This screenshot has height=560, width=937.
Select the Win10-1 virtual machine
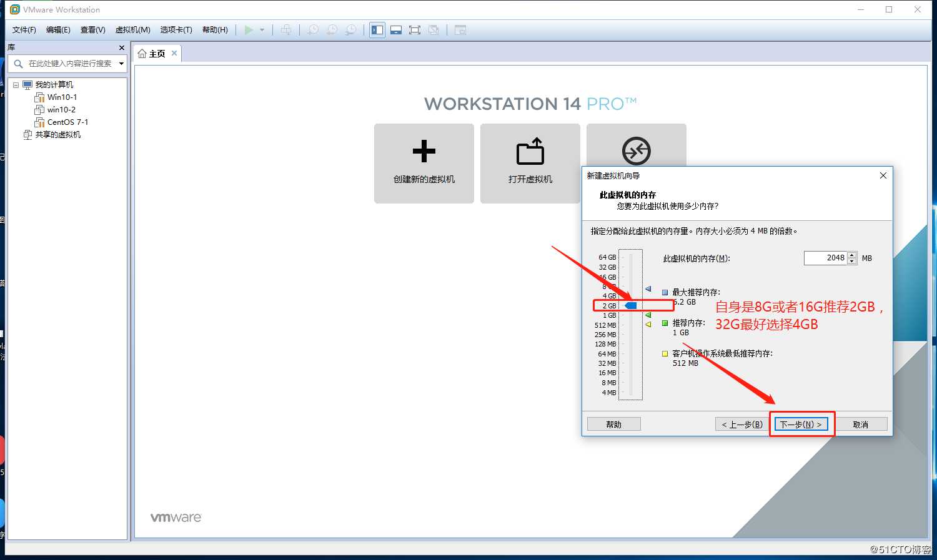tap(62, 97)
